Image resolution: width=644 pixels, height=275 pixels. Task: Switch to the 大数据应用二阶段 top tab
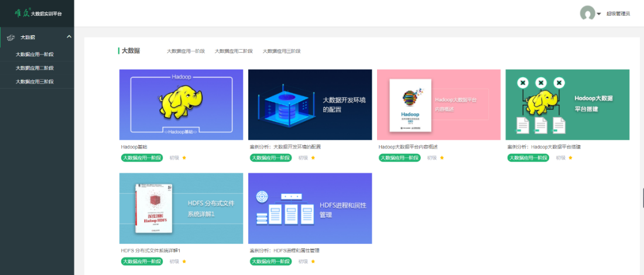click(234, 51)
